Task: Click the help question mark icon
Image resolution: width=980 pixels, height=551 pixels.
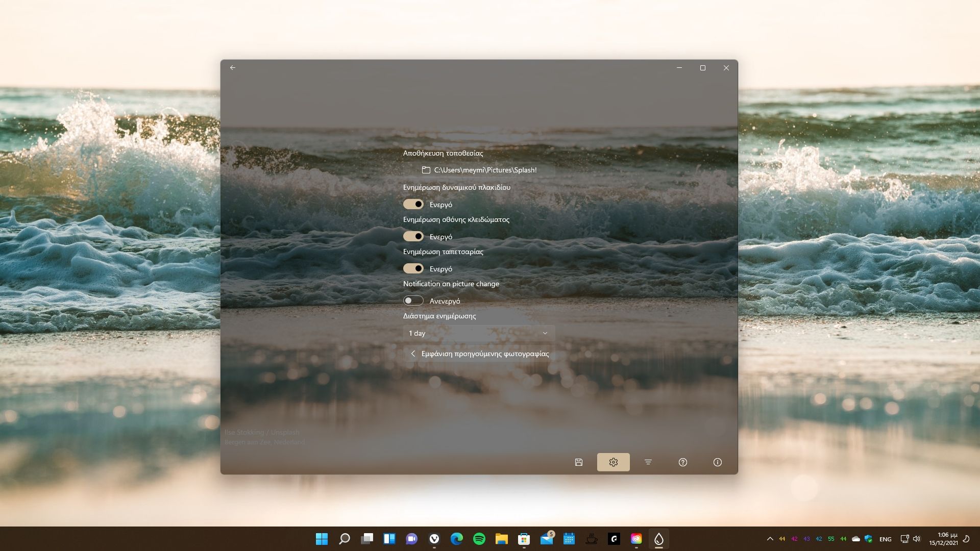Action: click(x=682, y=462)
